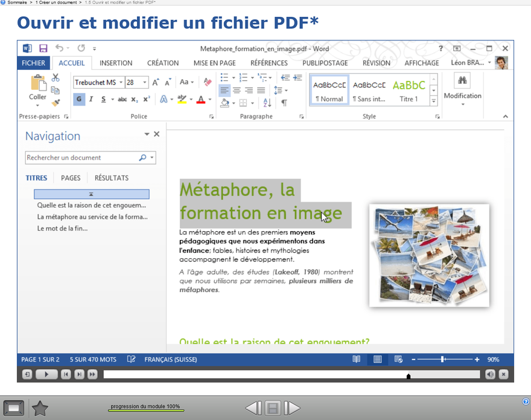Click the Format Painter brush icon
The height and width of the screenshot is (420, 531).
(56, 103)
